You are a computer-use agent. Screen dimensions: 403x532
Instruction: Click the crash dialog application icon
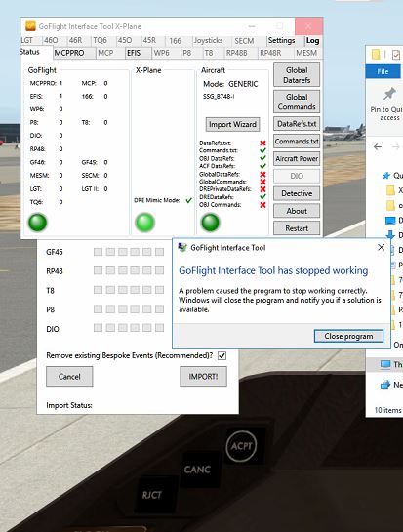tap(182, 247)
